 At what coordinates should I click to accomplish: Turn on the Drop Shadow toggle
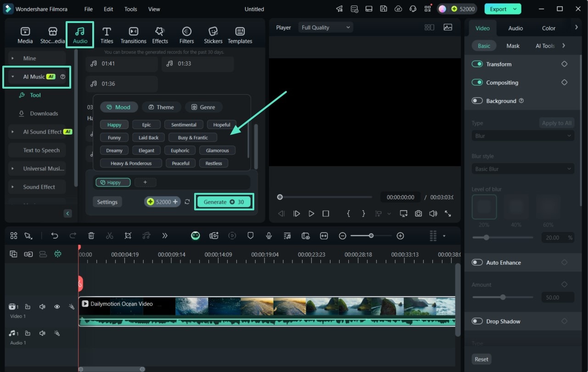(x=477, y=321)
